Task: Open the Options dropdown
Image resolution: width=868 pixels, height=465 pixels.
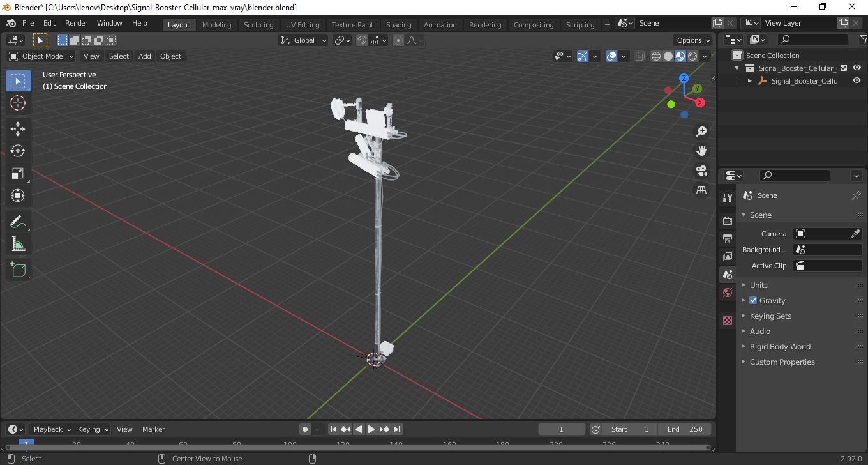Action: tap(694, 40)
